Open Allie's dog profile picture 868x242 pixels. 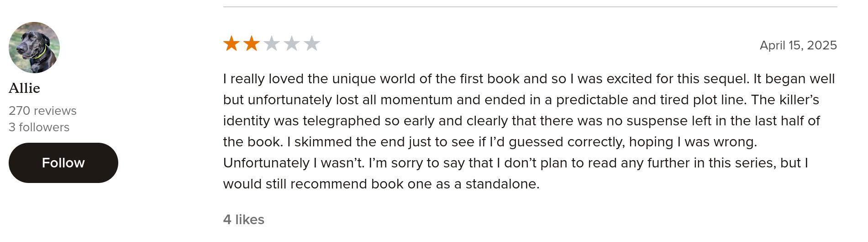tap(34, 48)
